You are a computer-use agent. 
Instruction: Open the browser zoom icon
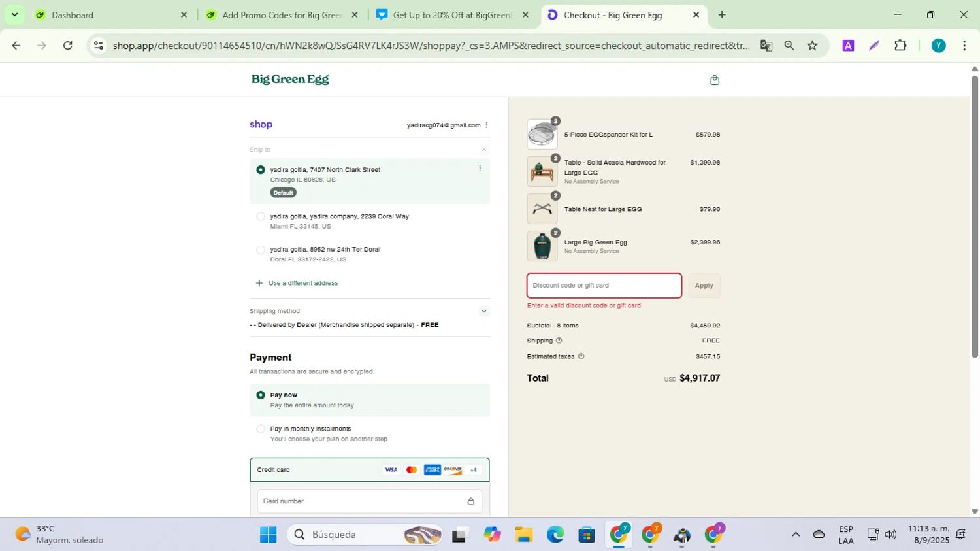[789, 46]
